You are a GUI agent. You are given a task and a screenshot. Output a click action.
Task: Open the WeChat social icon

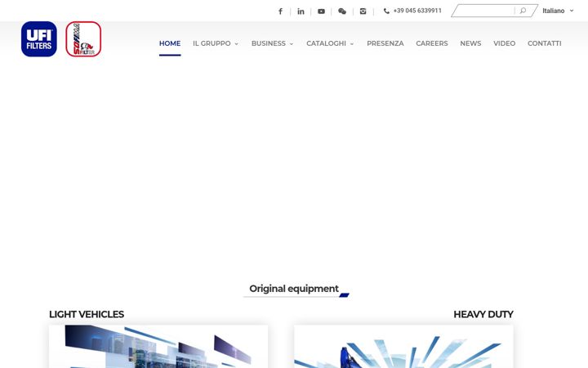[x=342, y=11]
